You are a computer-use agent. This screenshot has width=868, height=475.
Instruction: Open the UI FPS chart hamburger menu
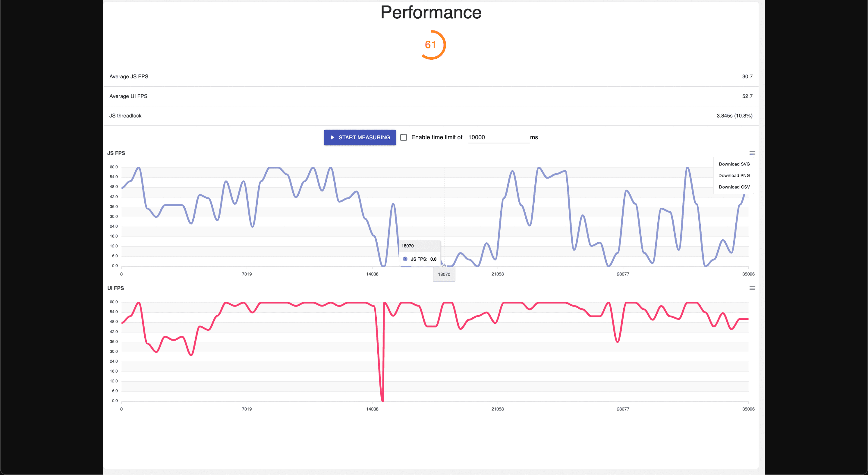pos(752,288)
